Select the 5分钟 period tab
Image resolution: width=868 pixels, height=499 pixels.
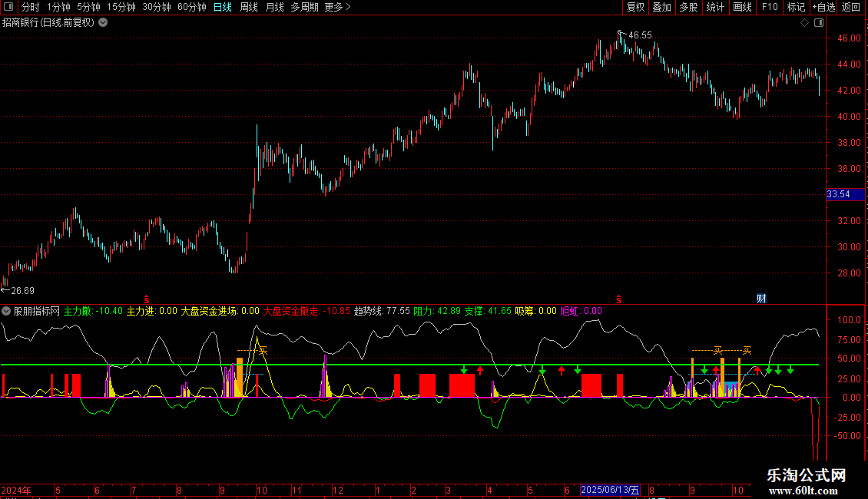(88, 7)
